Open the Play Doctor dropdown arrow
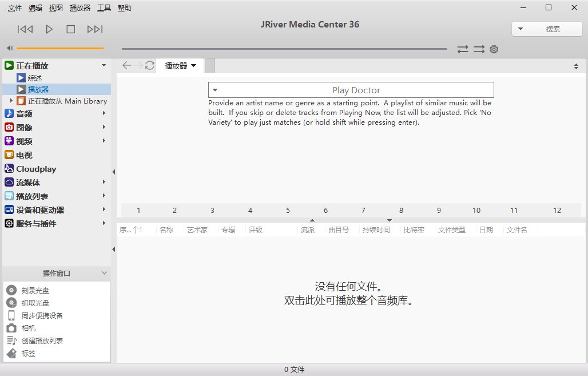Viewport: 588px width, 376px height. pyautogui.click(x=215, y=90)
